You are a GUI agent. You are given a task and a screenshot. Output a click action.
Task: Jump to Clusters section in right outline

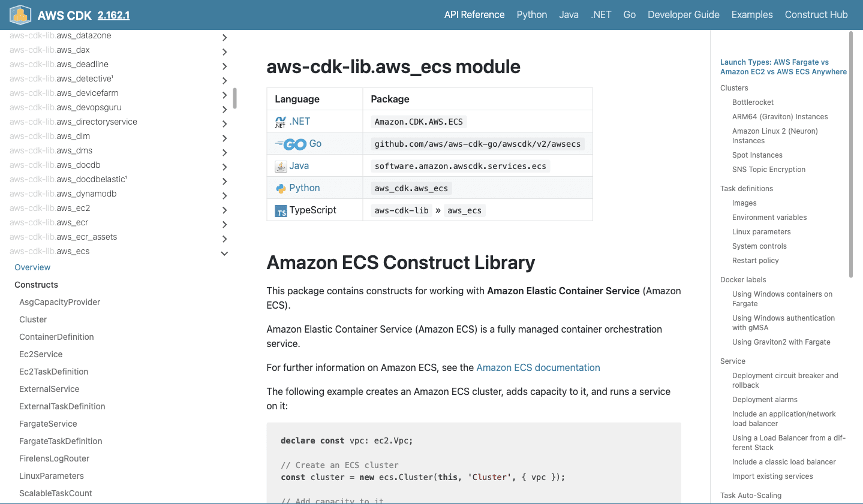click(x=734, y=88)
